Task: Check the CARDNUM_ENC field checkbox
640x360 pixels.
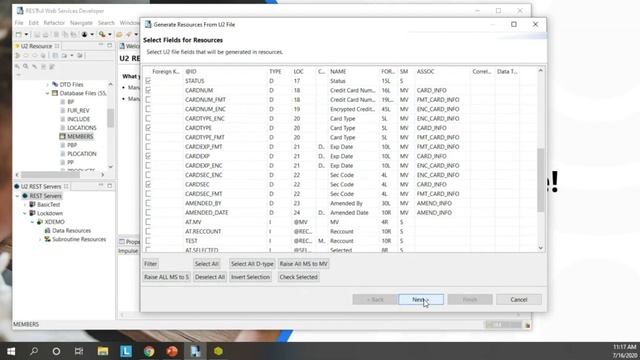Action: [x=148, y=109]
